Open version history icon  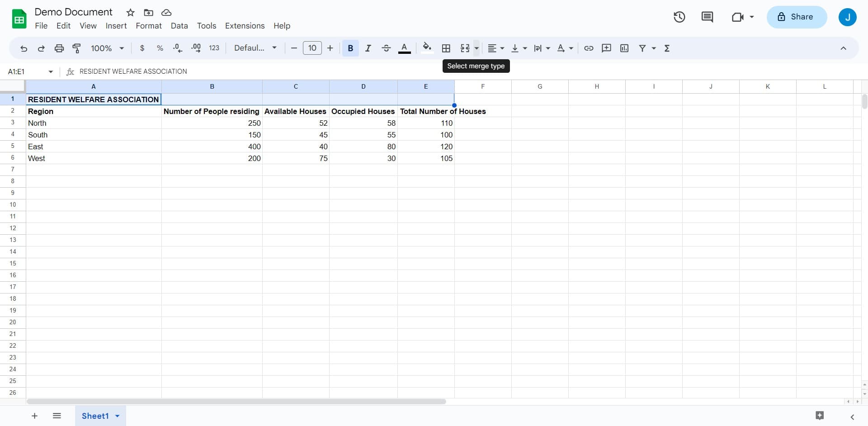679,17
